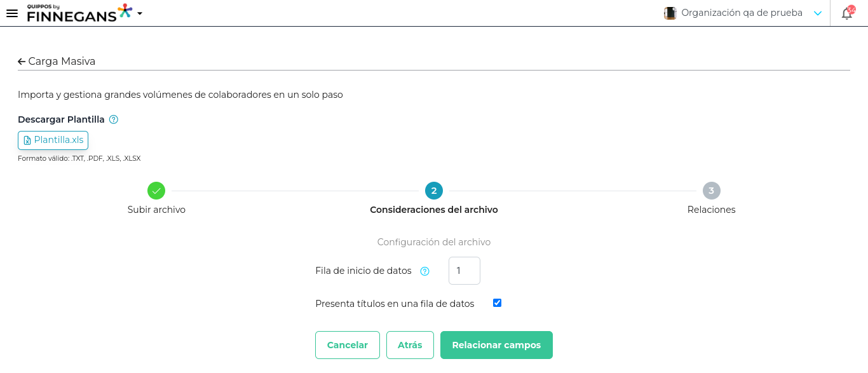This screenshot has height=373, width=868.
Task: Select step 2 Consideraciones del archivo
Action: point(434,191)
